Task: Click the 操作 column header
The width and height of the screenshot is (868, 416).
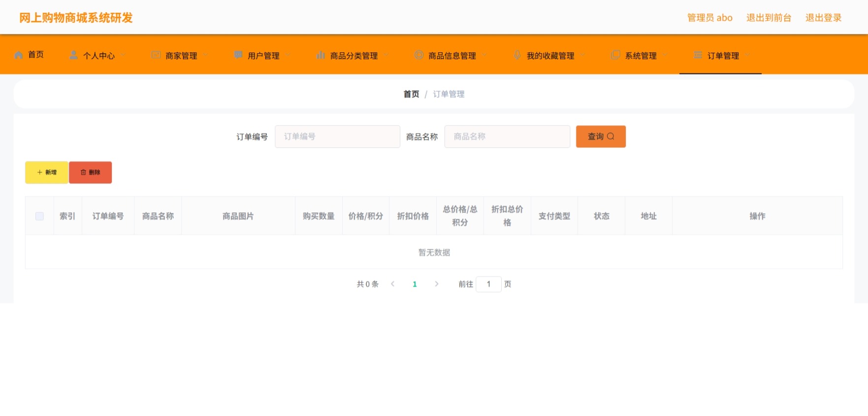Action: pos(757,216)
